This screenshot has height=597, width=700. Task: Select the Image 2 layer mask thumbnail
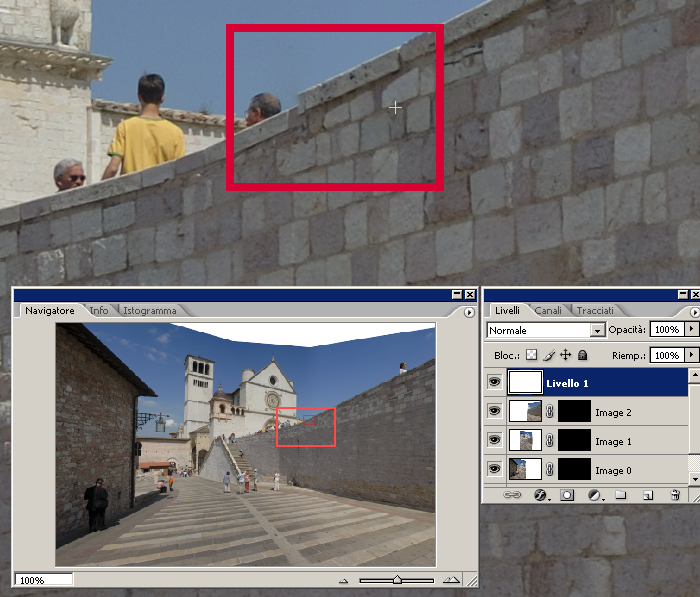(x=574, y=411)
